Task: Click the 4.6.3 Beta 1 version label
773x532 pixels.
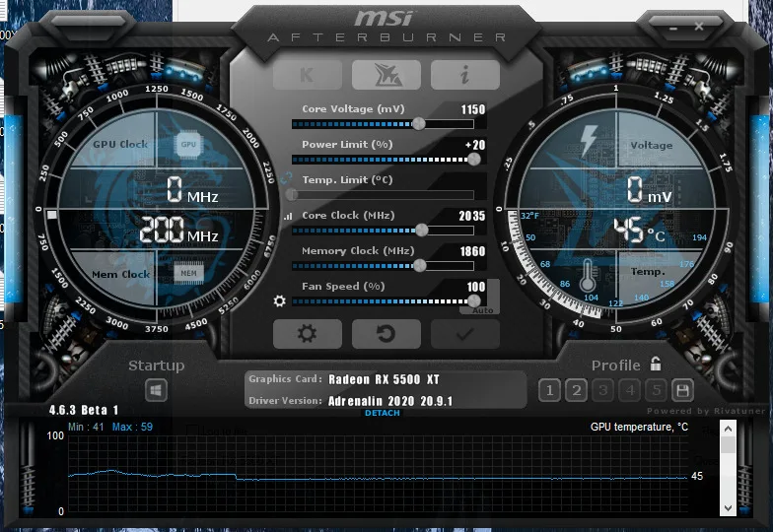Action: (x=83, y=410)
